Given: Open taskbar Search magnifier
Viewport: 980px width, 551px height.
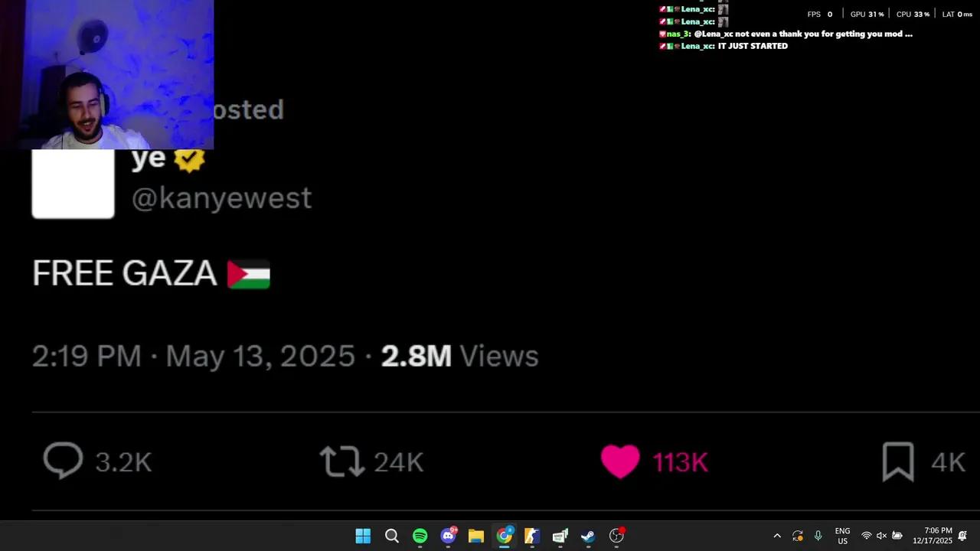Looking at the screenshot, I should coord(391,536).
